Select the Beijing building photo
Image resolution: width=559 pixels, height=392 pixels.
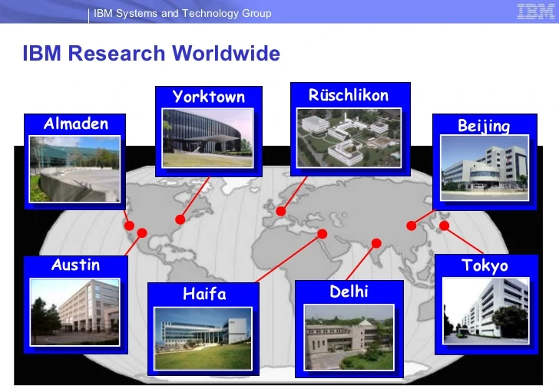pyautogui.click(x=485, y=168)
